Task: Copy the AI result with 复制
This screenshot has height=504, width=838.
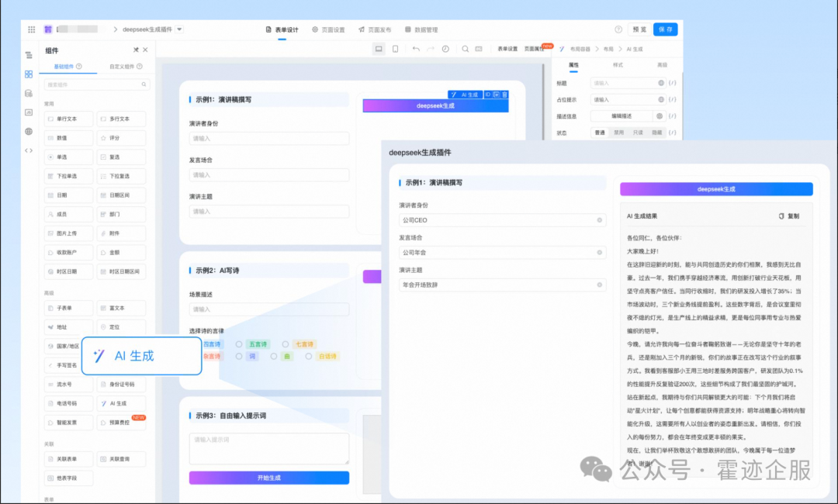Action: click(x=789, y=216)
